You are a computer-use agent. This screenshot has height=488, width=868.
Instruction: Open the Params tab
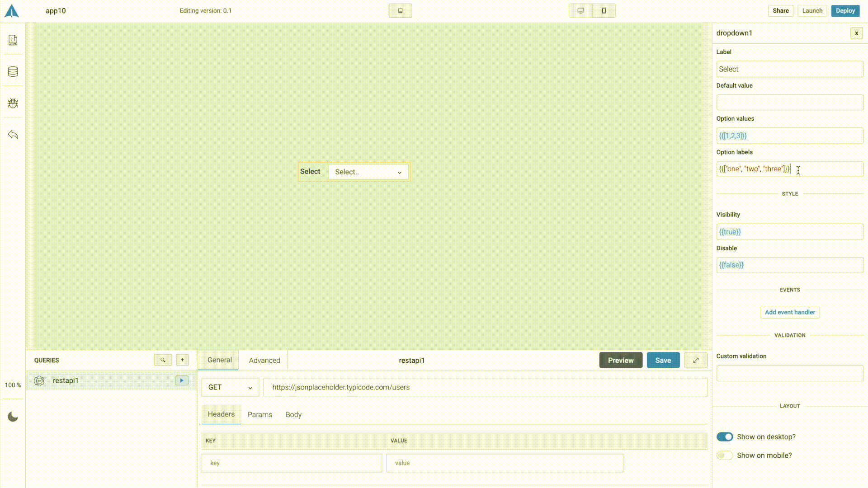click(x=260, y=415)
